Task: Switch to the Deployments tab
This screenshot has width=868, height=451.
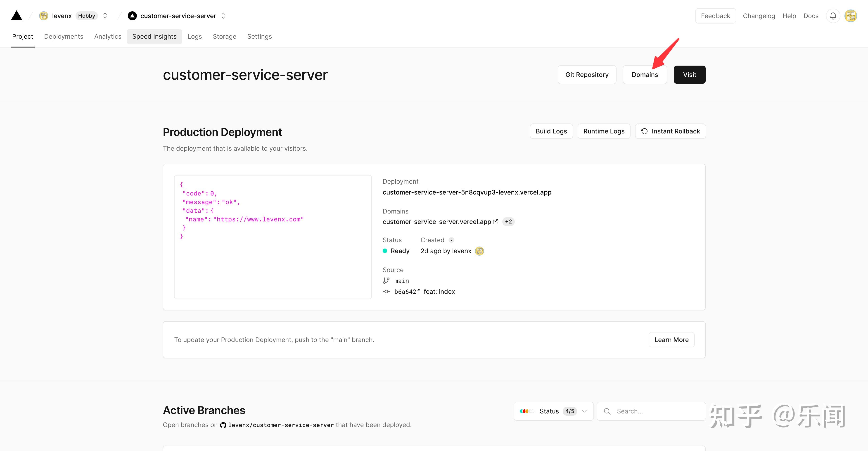Action: (x=63, y=36)
